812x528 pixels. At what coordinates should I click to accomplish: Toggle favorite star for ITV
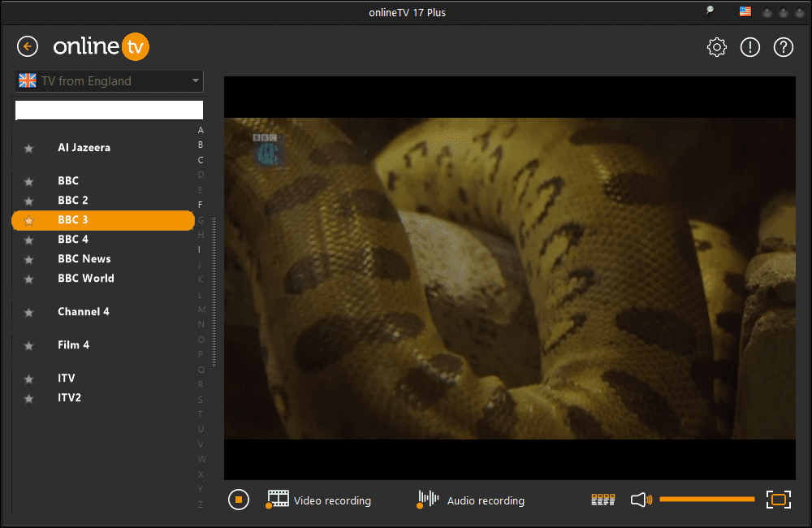[x=29, y=379]
